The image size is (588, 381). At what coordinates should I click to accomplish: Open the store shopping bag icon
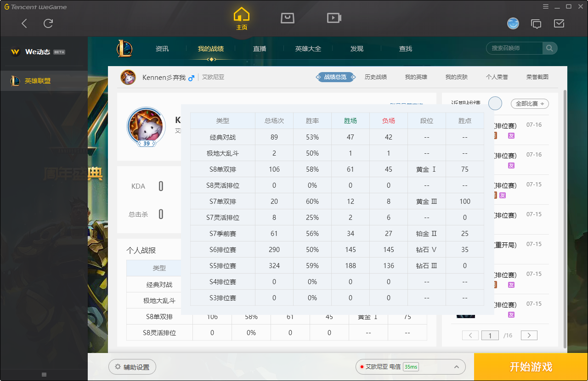(288, 18)
